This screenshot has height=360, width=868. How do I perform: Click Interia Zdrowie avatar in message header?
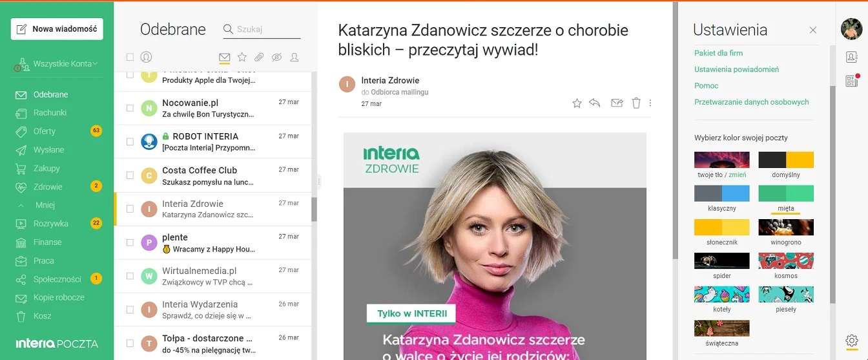click(x=347, y=84)
